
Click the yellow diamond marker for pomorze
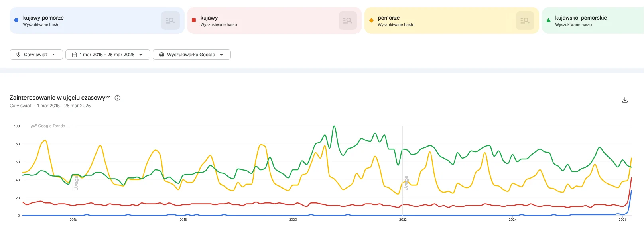point(371,20)
